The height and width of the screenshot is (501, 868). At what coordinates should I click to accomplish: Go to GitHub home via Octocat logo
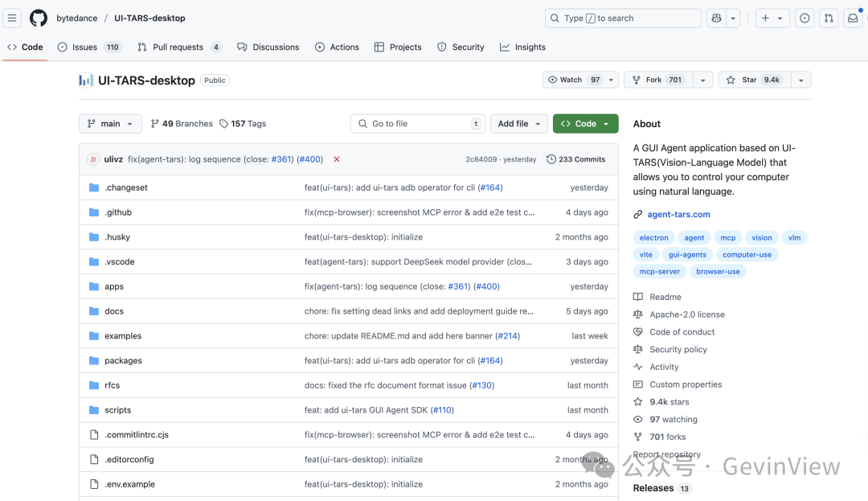(x=39, y=18)
